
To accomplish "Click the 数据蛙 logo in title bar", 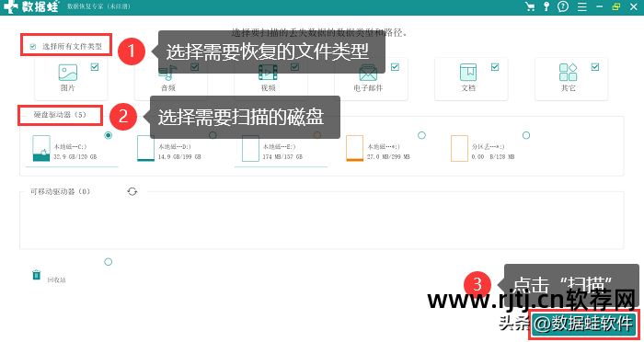I will 30,6.
